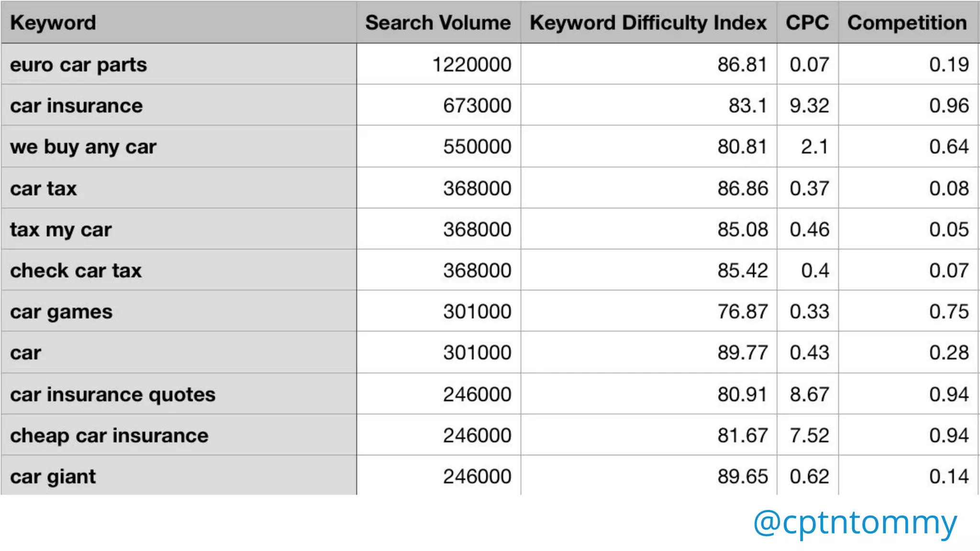Open the @cptntommy handle link
980x551 pixels.
point(855,522)
